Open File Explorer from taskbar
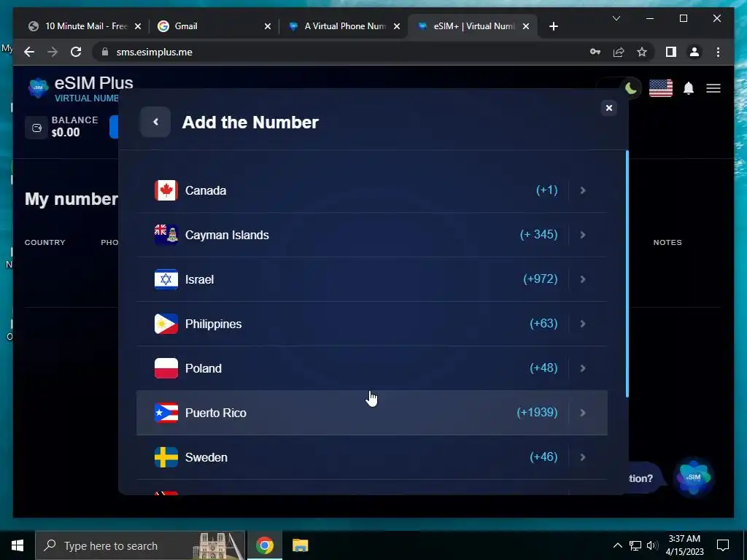Viewport: 747px width, 560px height. (300, 545)
